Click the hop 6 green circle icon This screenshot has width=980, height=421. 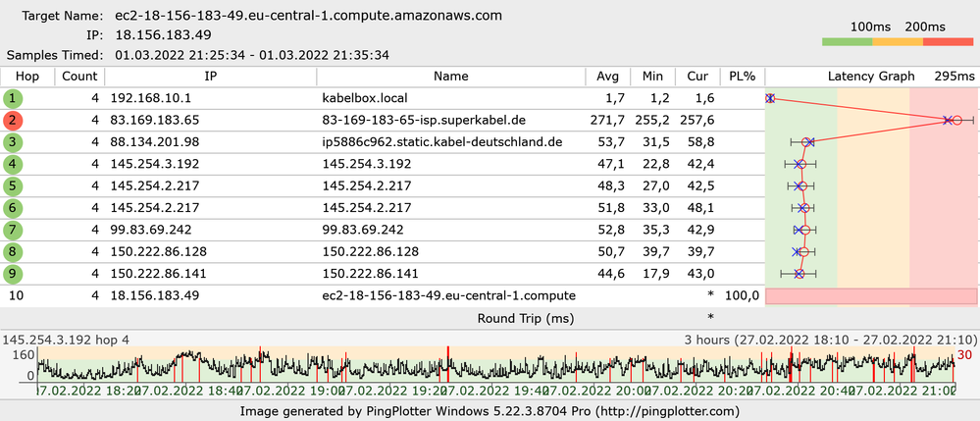coord(12,207)
